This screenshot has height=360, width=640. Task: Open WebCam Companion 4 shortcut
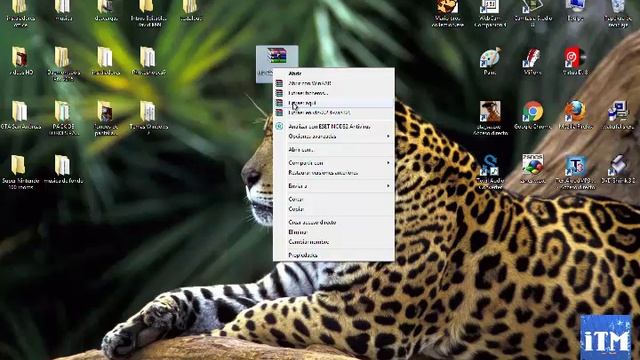pos(489,7)
